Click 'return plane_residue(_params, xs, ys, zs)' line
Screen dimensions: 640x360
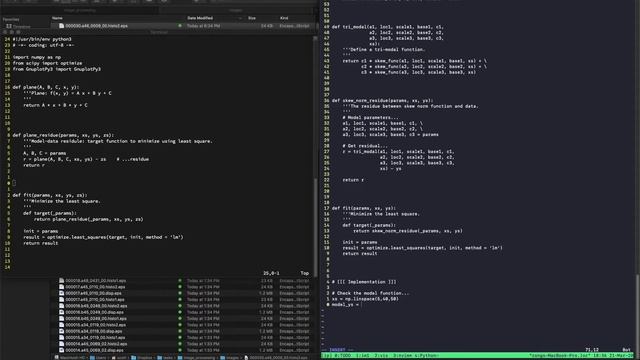tap(89, 219)
